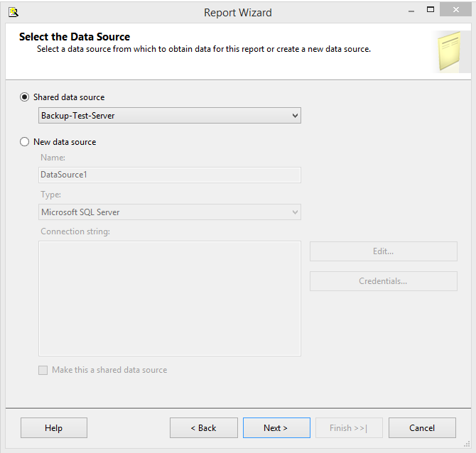Select the Shared data source radio button
This screenshot has height=453, width=476.
25,97
